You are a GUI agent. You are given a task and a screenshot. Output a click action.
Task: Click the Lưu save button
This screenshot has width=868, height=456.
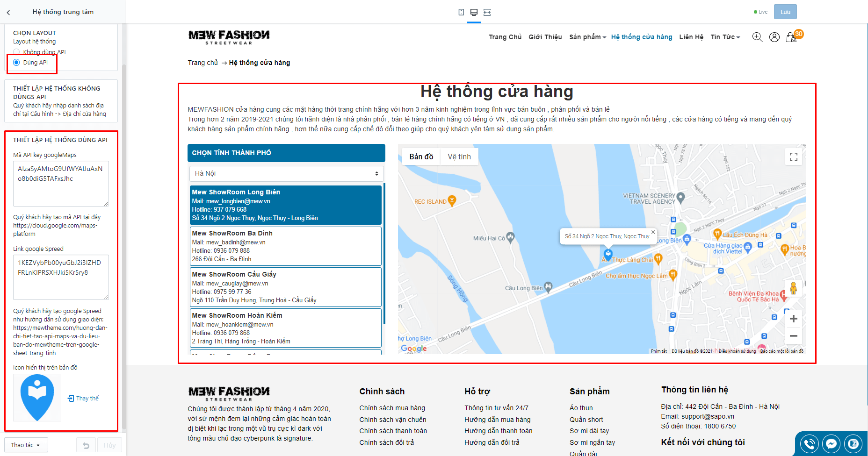click(785, 12)
